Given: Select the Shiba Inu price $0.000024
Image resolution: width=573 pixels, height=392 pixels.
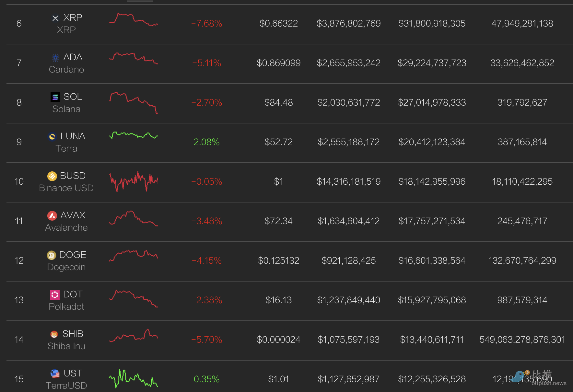Looking at the screenshot, I should 278,340.
